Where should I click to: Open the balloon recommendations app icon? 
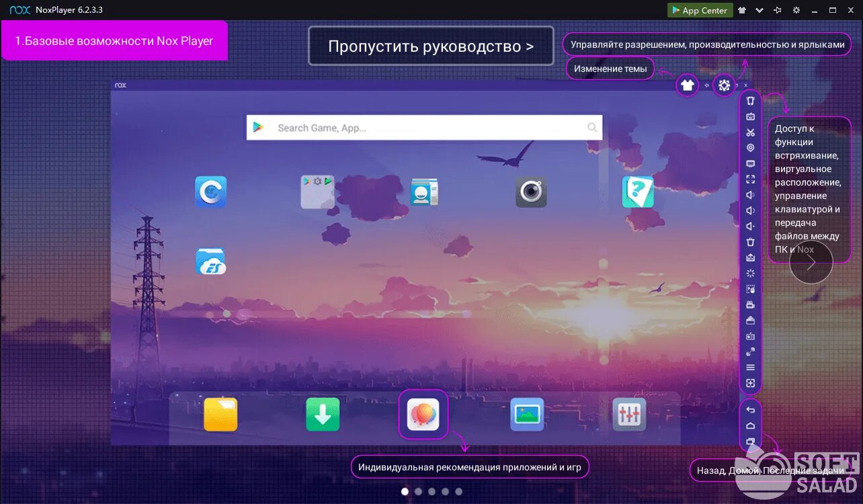point(423,414)
